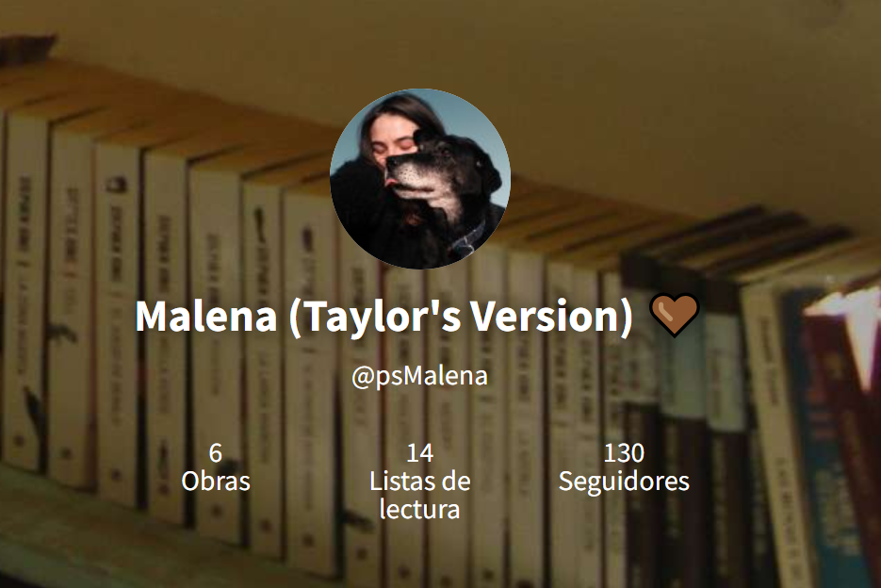
Task: Click the "Version)" text in the title
Action: pyautogui.click(x=552, y=317)
